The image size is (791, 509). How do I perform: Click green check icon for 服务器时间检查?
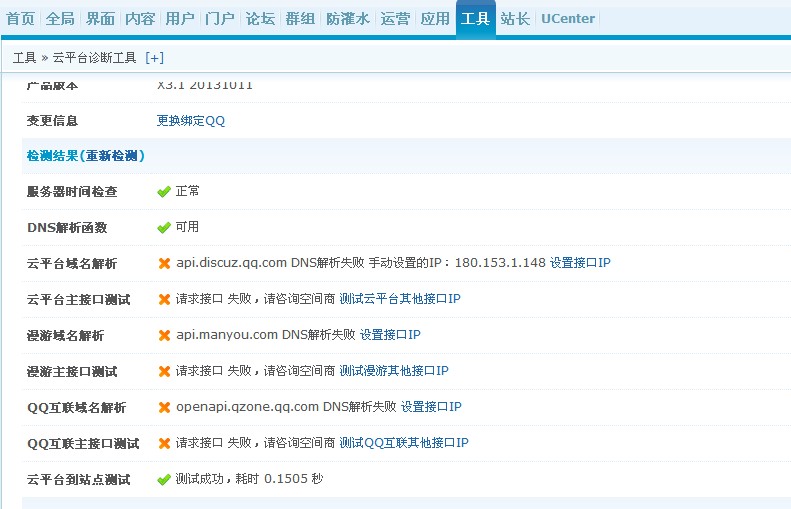[164, 192]
